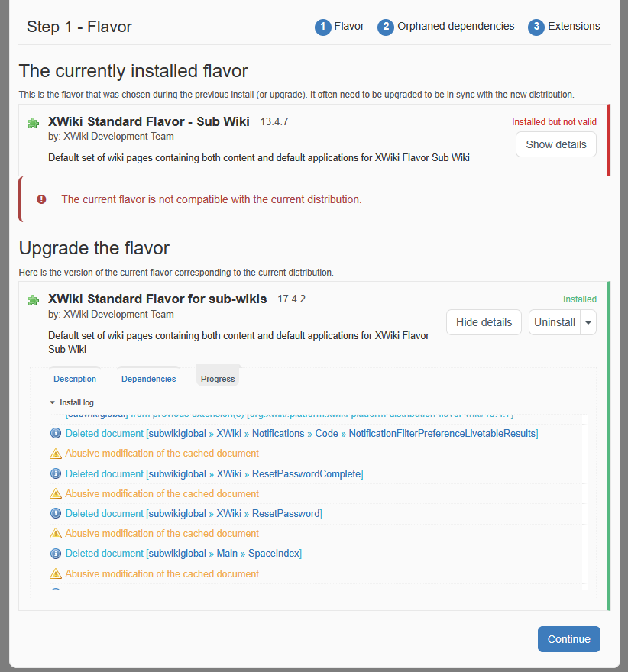Click the step 1 Flavor circle icon
Image resolution: width=628 pixels, height=672 pixels.
pos(323,27)
